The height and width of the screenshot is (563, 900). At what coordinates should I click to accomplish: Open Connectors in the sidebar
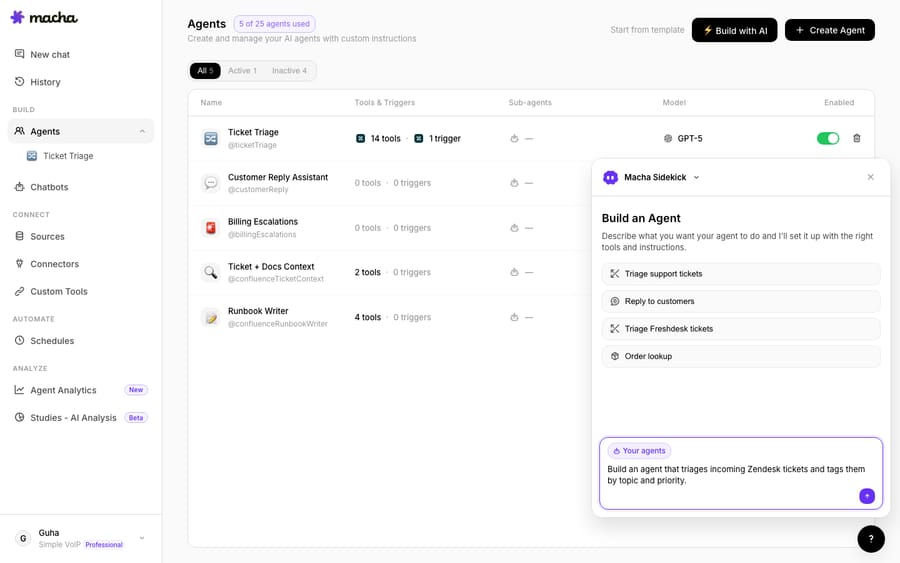coord(55,264)
